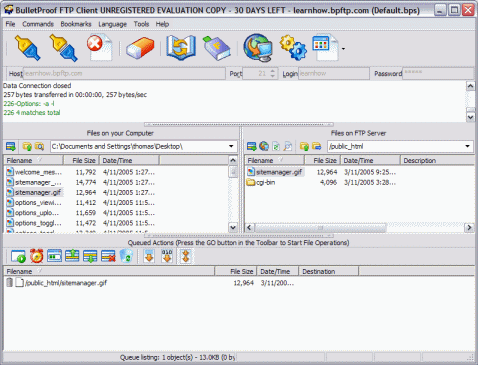Click the globe and monitor browser icon
478x365 pixels.
(x=257, y=48)
